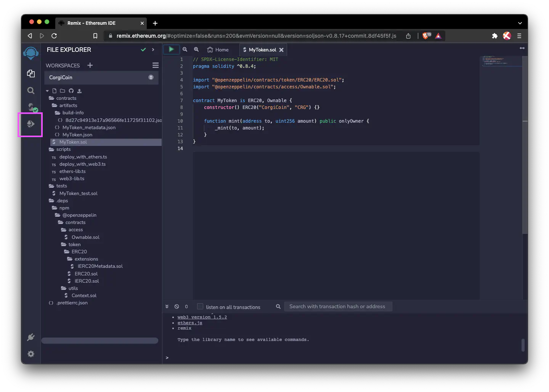This screenshot has height=392, width=549.
Task: Open the CorgiCoin workspace dropdown
Action: click(101, 77)
